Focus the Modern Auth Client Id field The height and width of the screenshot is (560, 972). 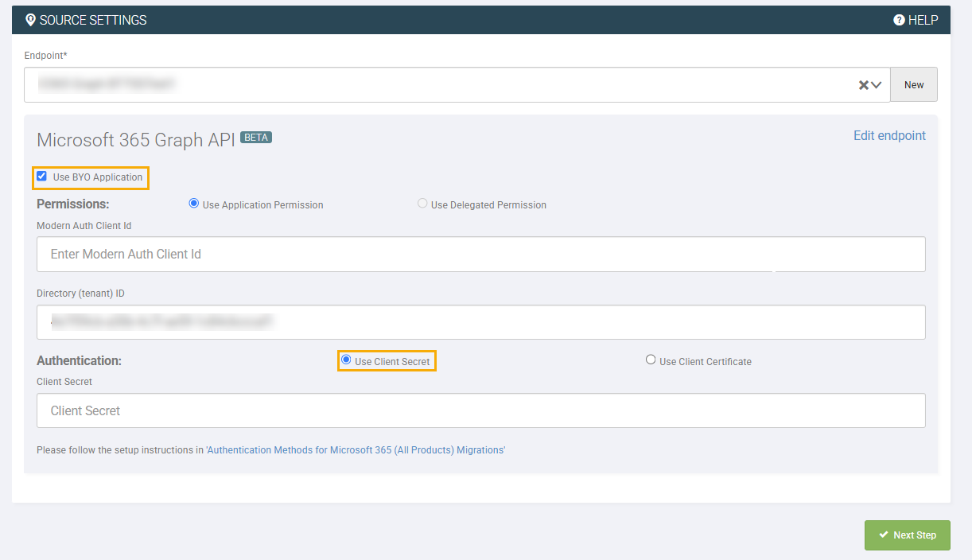(481, 255)
